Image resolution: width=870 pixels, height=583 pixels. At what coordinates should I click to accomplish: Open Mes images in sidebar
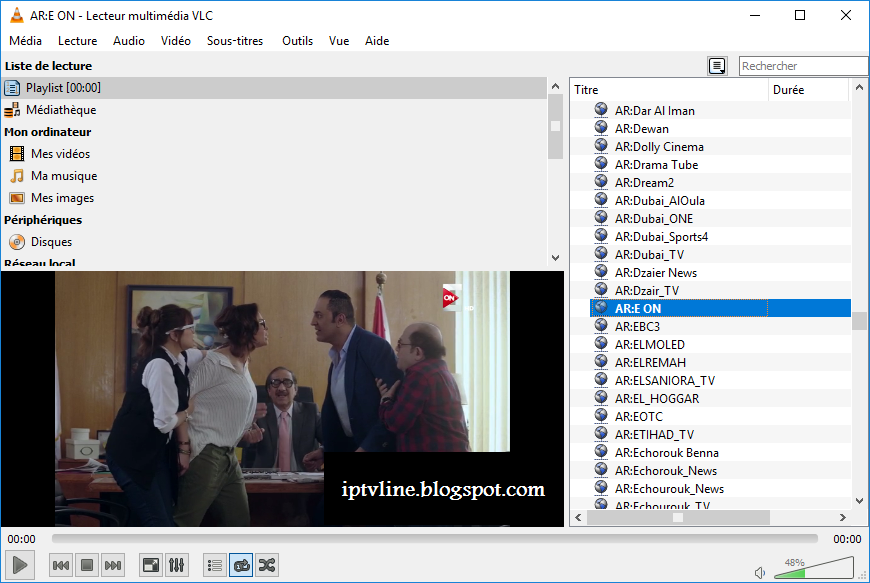pyautogui.click(x=274, y=198)
